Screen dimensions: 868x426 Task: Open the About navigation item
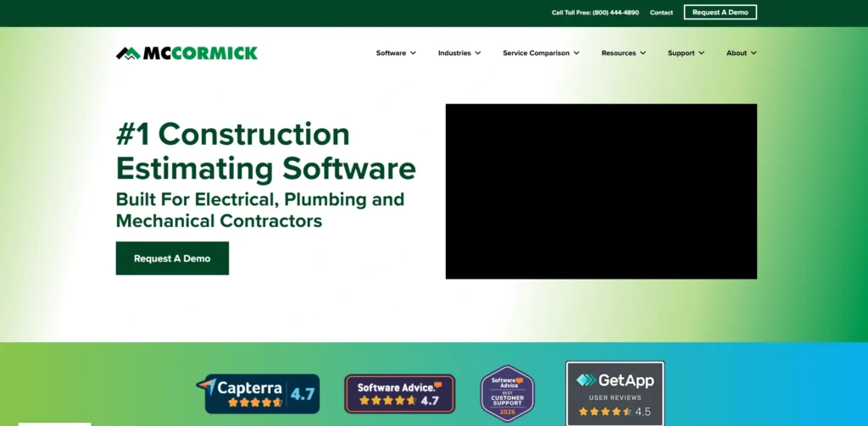pos(737,53)
